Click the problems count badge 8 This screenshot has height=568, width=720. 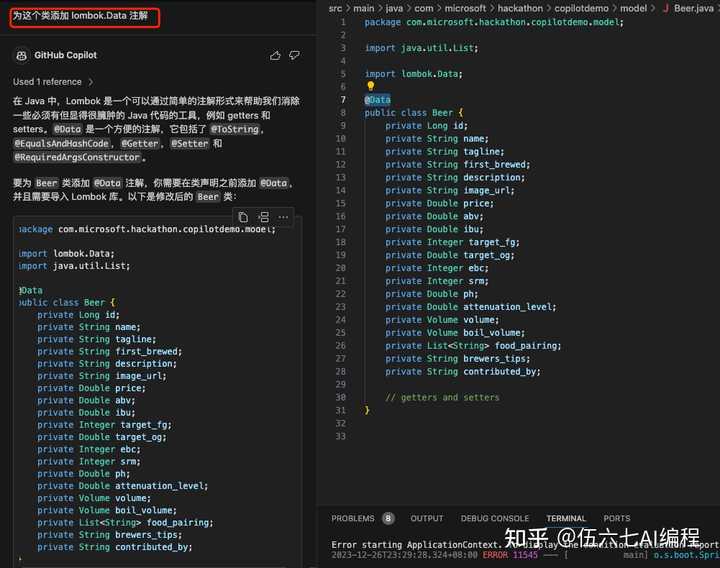(x=388, y=518)
